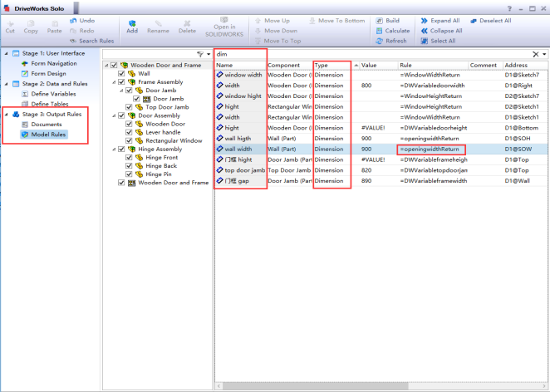
Task: Collapse the Frame Assembly tree node
Action: (x=107, y=81)
